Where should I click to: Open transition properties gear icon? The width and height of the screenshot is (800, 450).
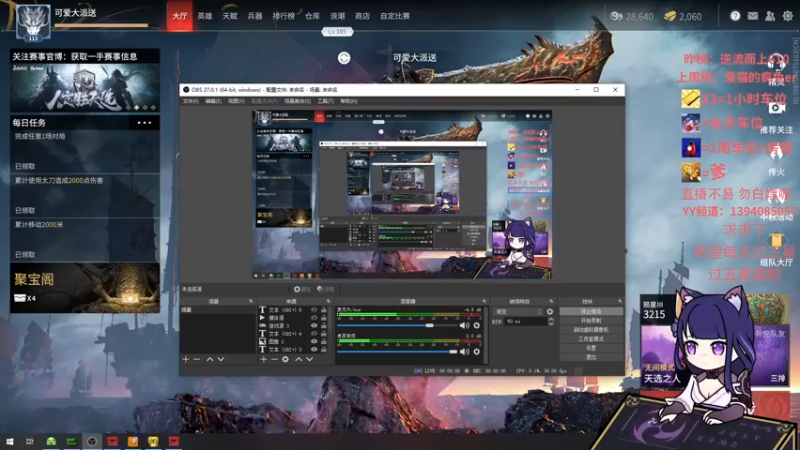click(x=550, y=311)
